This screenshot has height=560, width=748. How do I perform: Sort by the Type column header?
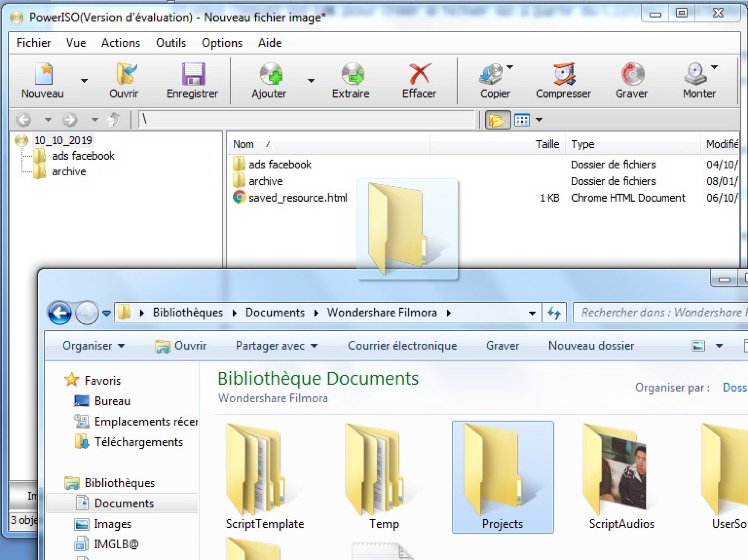(x=633, y=144)
